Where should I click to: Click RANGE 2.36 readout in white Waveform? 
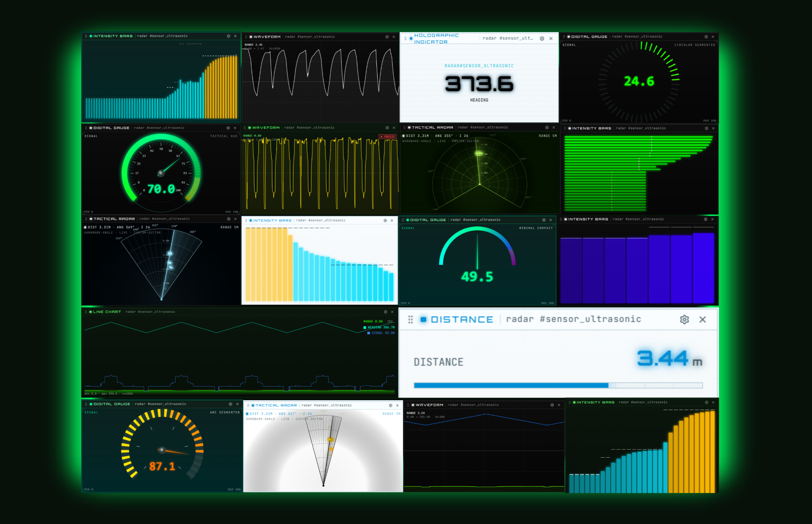(253, 45)
